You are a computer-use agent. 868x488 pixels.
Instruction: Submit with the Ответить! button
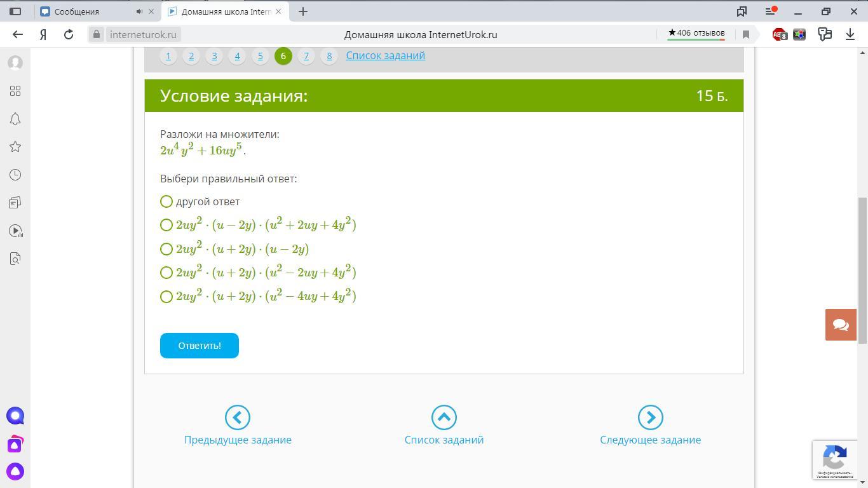pyautogui.click(x=200, y=346)
